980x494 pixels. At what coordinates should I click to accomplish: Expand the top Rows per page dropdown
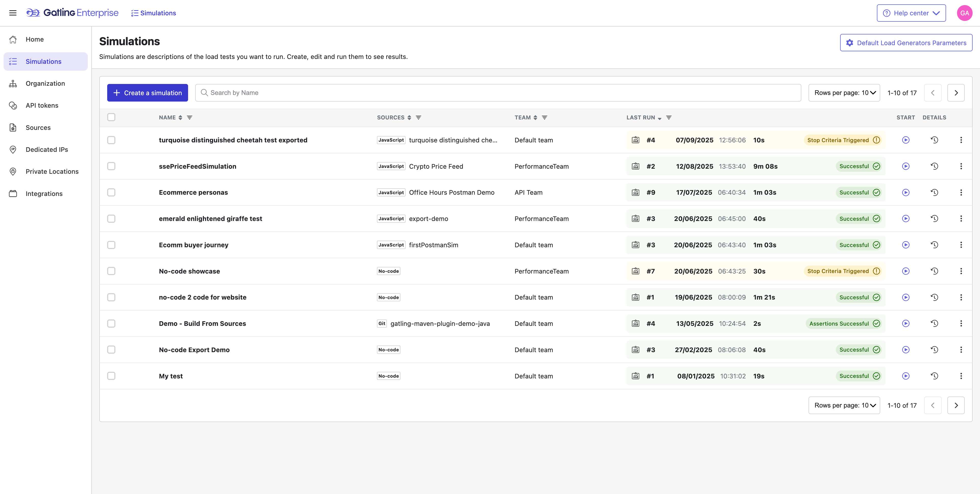coord(844,93)
